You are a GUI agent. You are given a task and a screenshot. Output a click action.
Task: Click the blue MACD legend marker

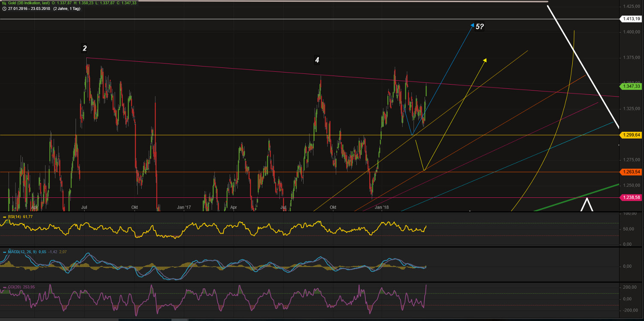tap(5, 251)
